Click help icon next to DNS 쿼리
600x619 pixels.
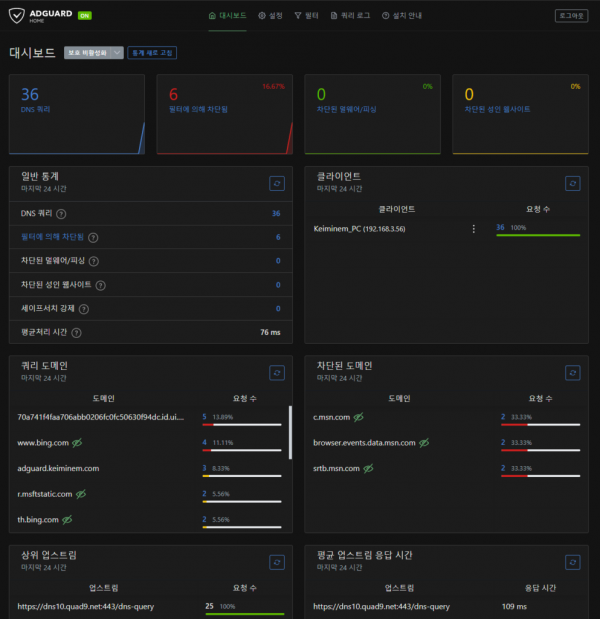[61, 213]
